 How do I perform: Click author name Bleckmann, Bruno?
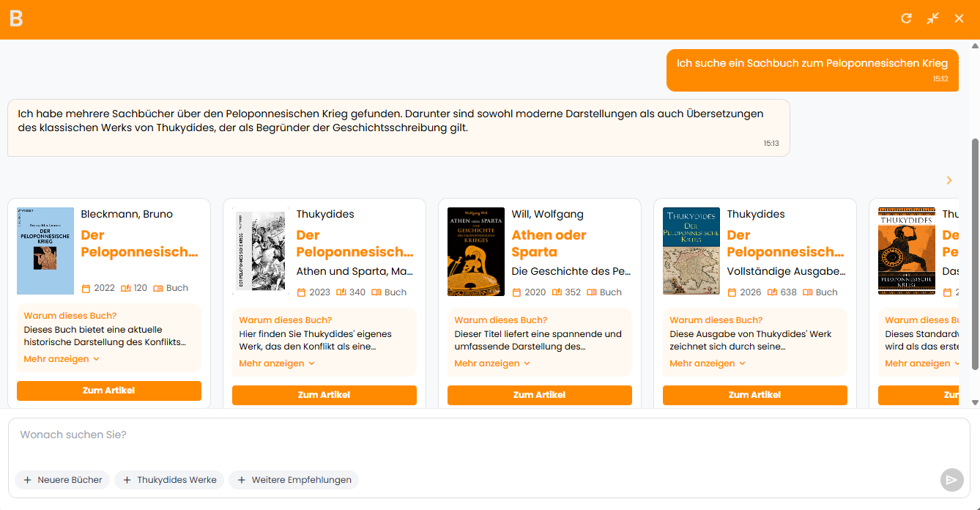click(127, 214)
